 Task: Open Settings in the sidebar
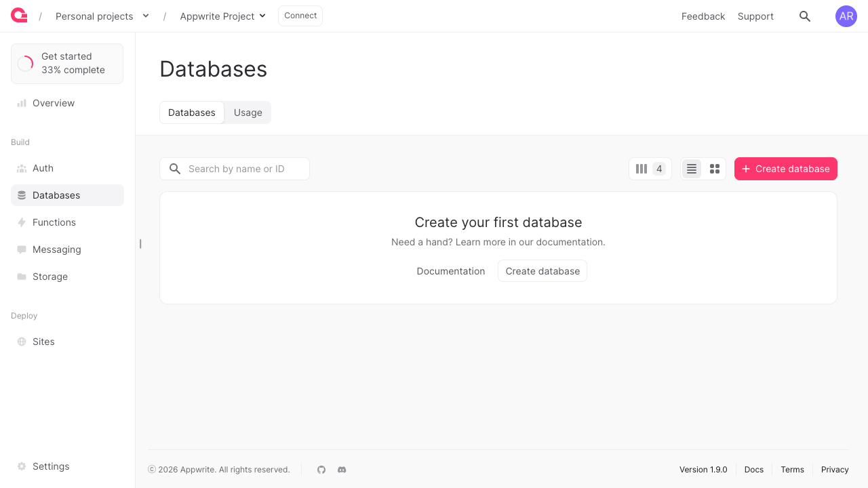tap(67, 466)
